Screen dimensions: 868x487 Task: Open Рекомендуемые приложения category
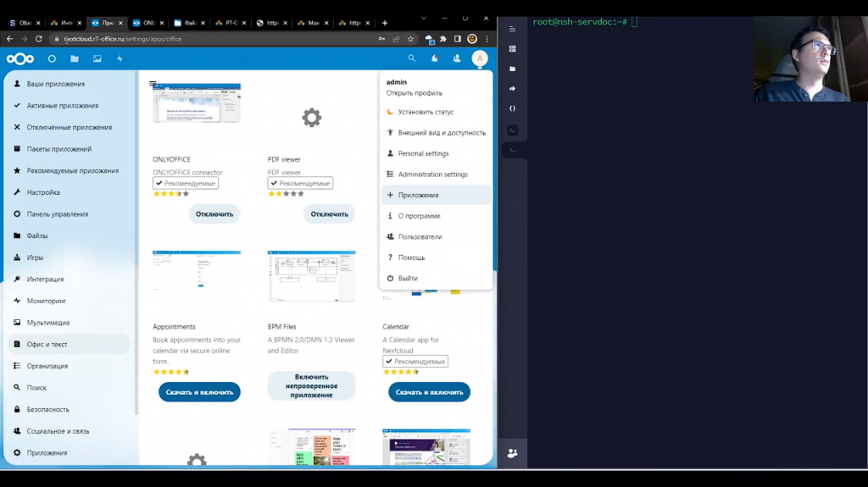tap(70, 170)
